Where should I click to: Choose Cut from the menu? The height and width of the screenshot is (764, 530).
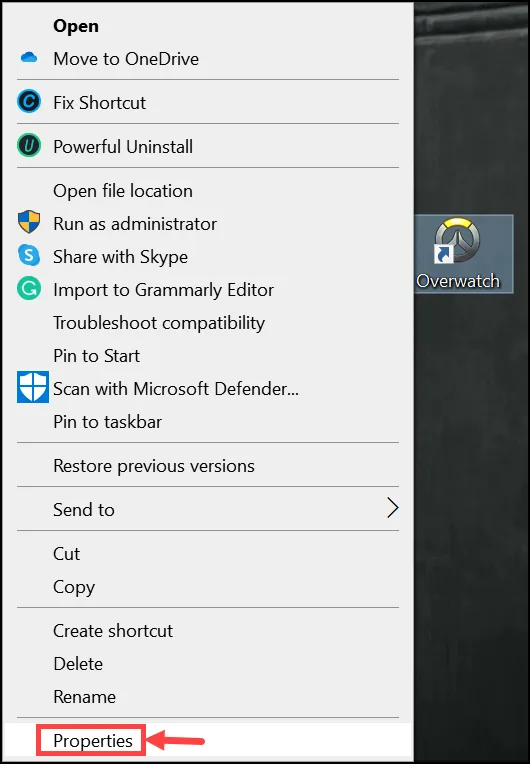pos(208,554)
